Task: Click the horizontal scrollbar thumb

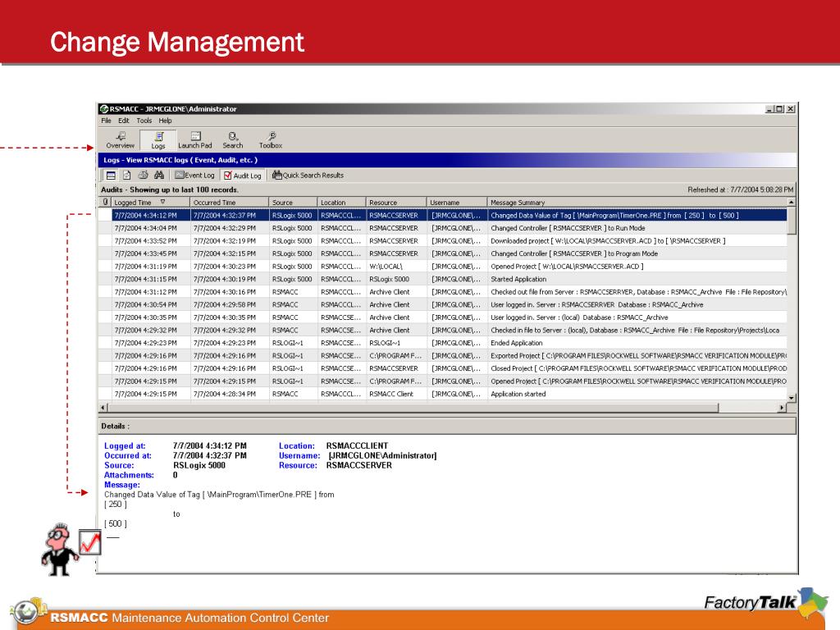Action: pos(413,408)
